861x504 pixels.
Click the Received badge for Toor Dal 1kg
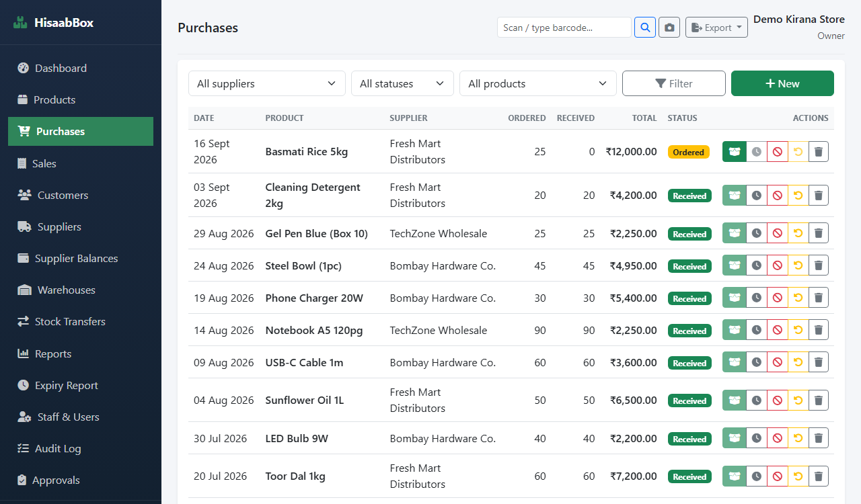click(x=689, y=476)
